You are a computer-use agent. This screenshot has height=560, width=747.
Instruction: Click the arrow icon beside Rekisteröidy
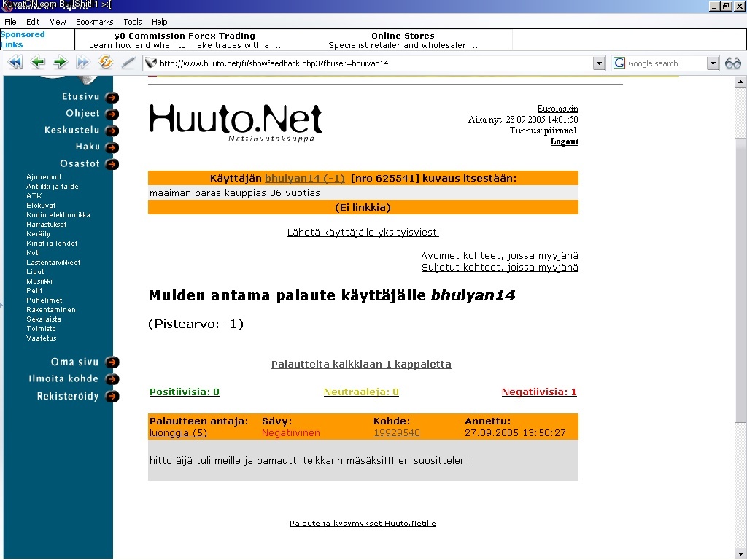tap(112, 397)
